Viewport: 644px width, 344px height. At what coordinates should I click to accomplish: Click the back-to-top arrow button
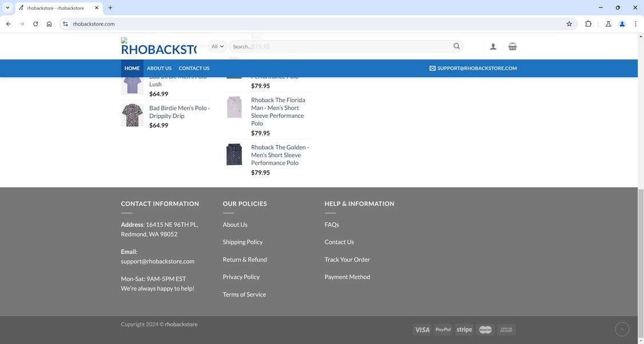(x=622, y=329)
